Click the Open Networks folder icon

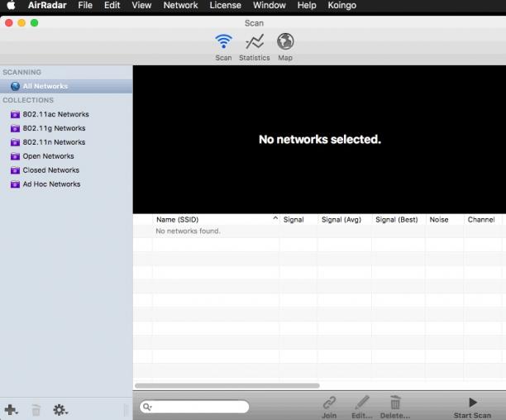point(15,156)
